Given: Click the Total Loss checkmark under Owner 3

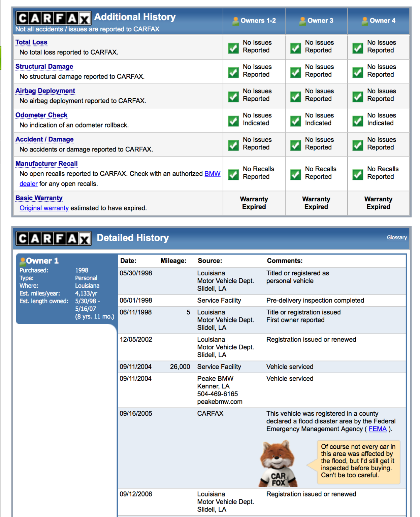Looking at the screenshot, I should 296,48.
